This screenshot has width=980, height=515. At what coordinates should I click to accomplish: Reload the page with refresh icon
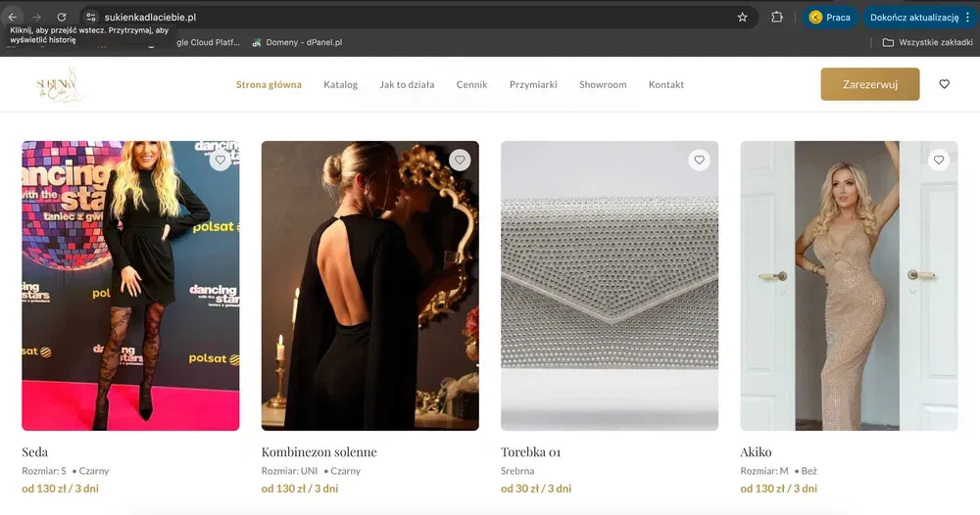tap(62, 17)
